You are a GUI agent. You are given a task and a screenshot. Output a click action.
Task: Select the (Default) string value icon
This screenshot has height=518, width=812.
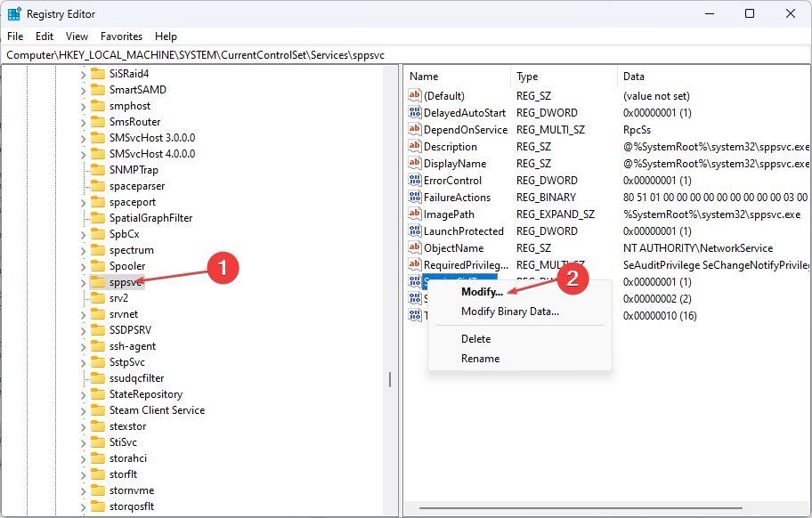click(x=415, y=95)
